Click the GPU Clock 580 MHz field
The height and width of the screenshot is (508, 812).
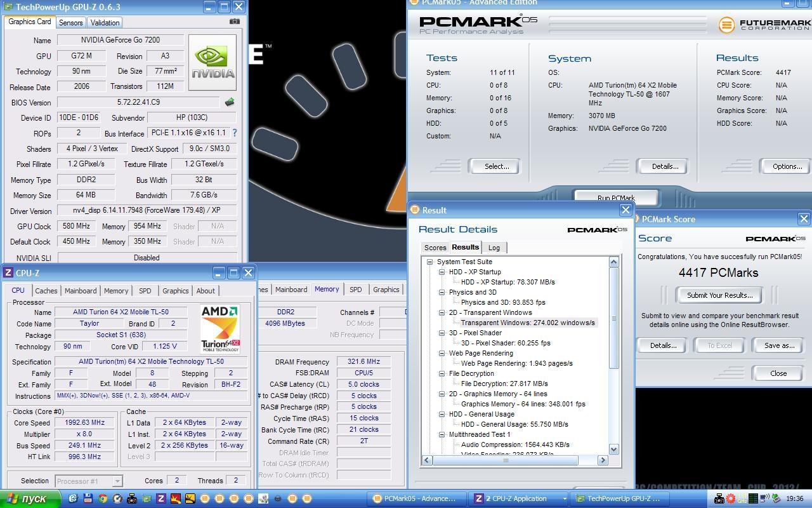[x=75, y=226]
